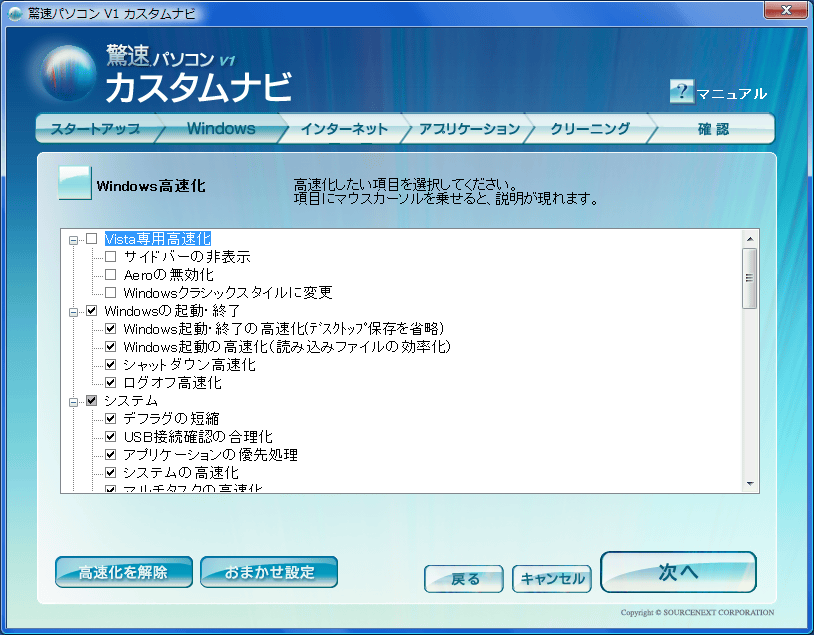This screenshot has width=814, height=635.
Task: Click the 驚速パソコン globe logo icon
Action: (68, 72)
